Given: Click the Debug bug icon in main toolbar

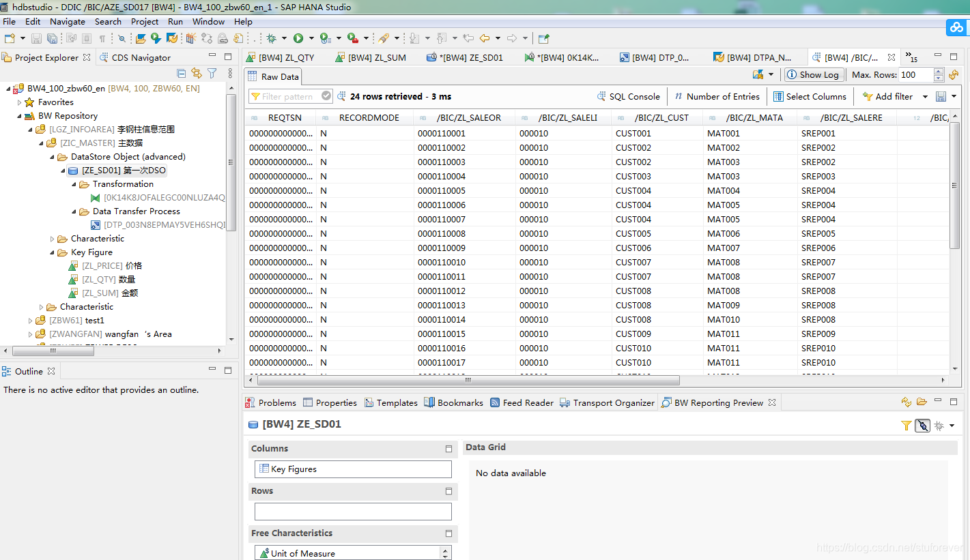Looking at the screenshot, I should [x=272, y=38].
